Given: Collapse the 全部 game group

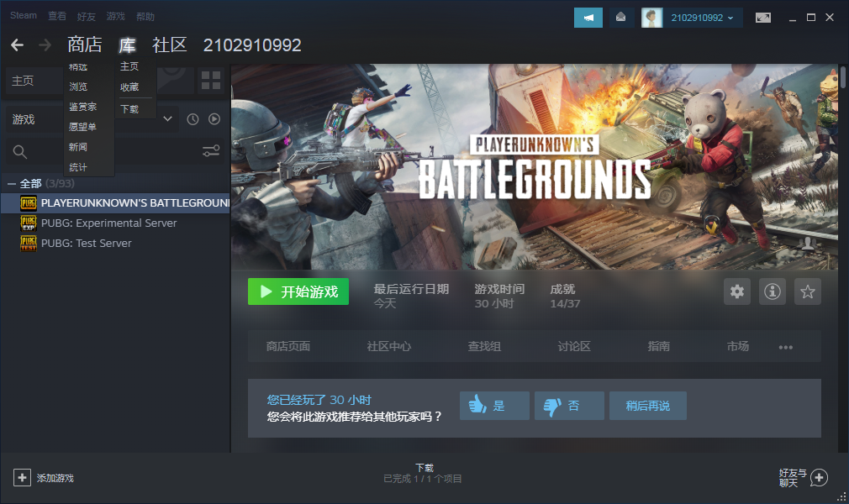Looking at the screenshot, I should click(12, 184).
